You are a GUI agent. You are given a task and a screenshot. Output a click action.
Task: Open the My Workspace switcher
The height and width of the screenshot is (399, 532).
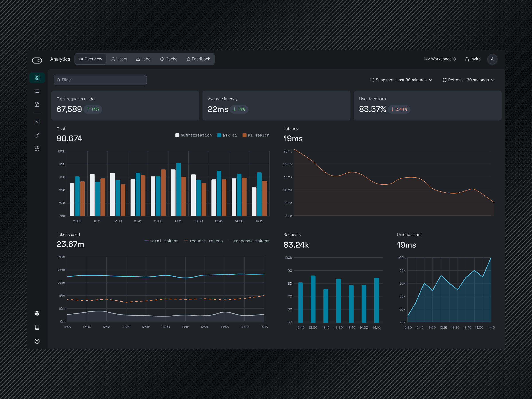click(440, 59)
